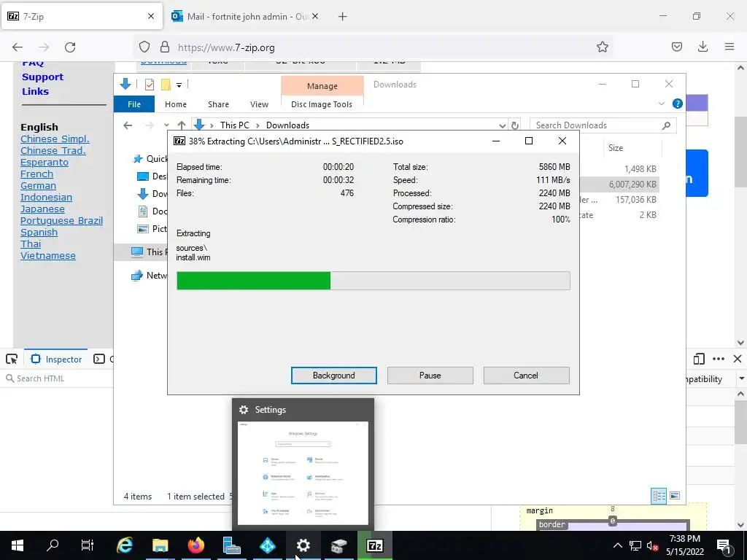Activate the element picker in DevTools
This screenshot has width=747, height=560.
pyautogui.click(x=12, y=359)
